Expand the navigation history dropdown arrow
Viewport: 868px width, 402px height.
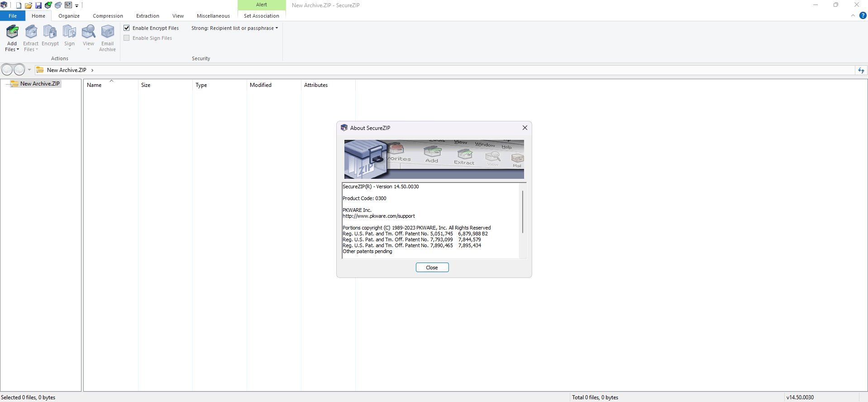(29, 70)
